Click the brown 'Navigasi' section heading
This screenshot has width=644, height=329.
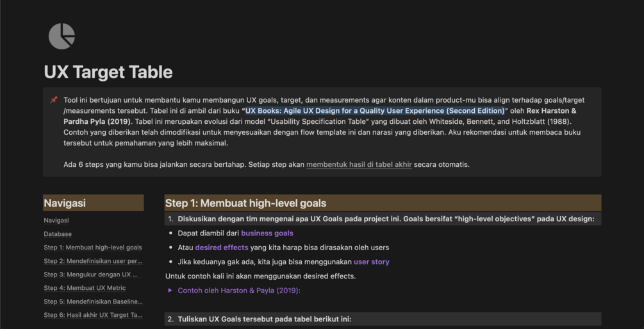[65, 203]
